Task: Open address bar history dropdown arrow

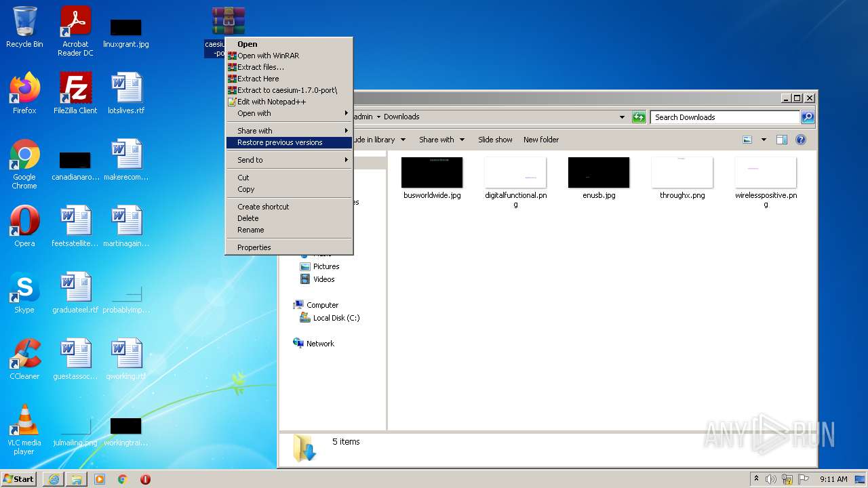Action: 622,117
